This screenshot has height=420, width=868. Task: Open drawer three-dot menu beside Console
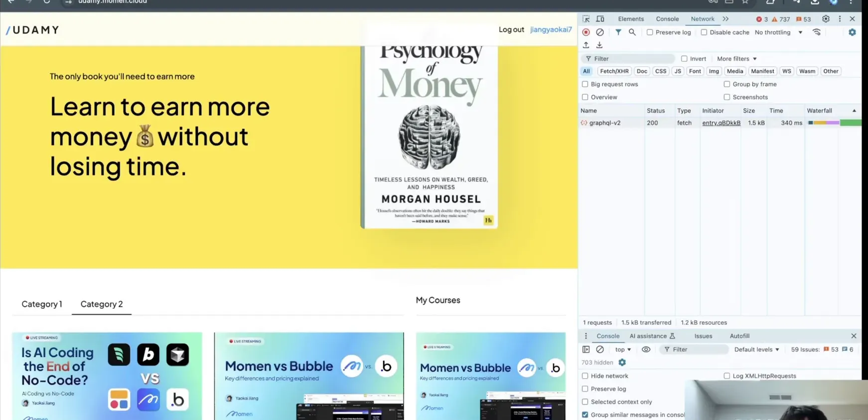point(586,336)
